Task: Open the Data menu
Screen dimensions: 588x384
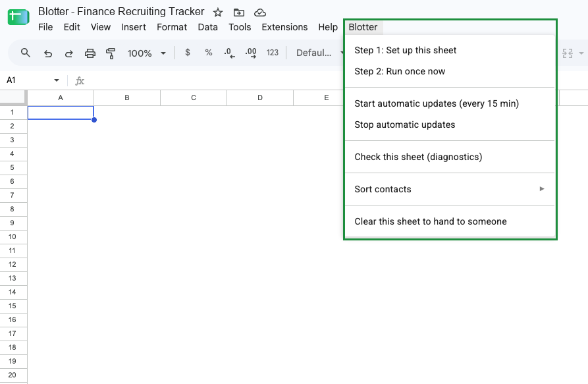Action: point(208,27)
